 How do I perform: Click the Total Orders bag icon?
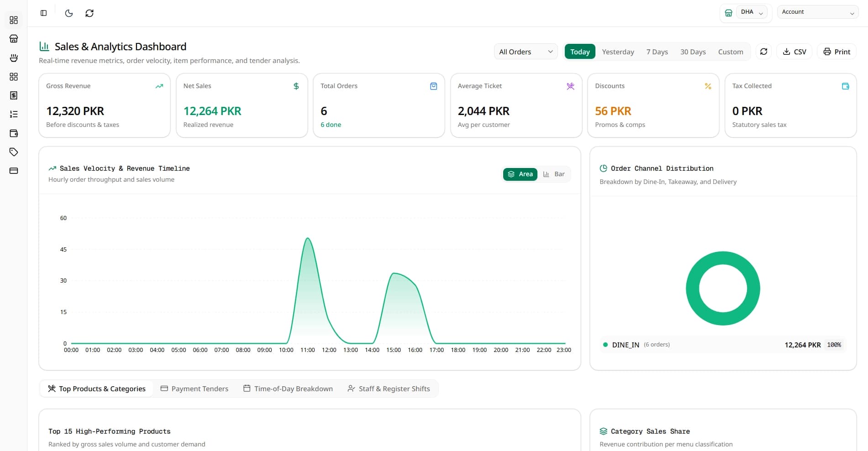click(x=434, y=86)
